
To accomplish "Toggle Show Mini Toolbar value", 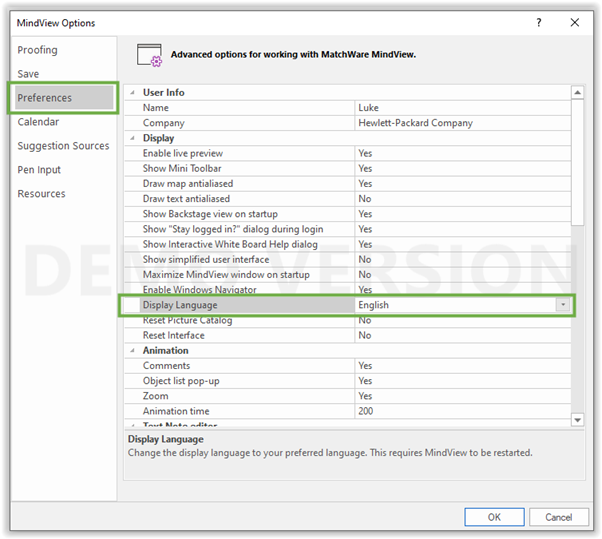I will coord(463,169).
